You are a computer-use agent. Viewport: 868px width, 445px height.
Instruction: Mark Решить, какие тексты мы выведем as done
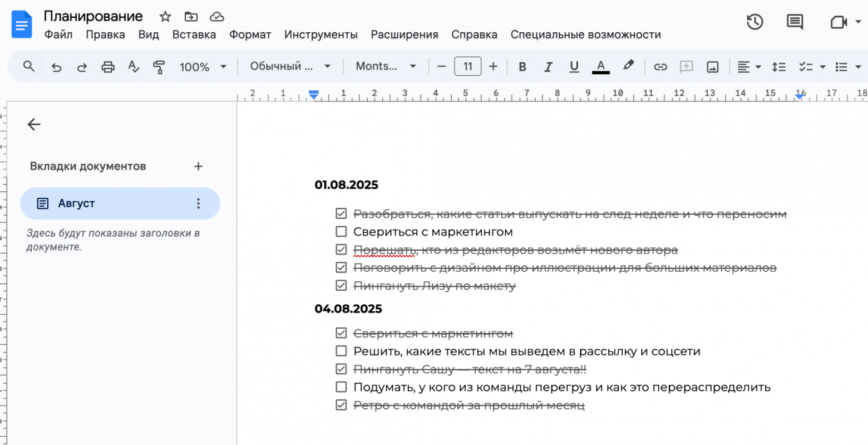341,351
